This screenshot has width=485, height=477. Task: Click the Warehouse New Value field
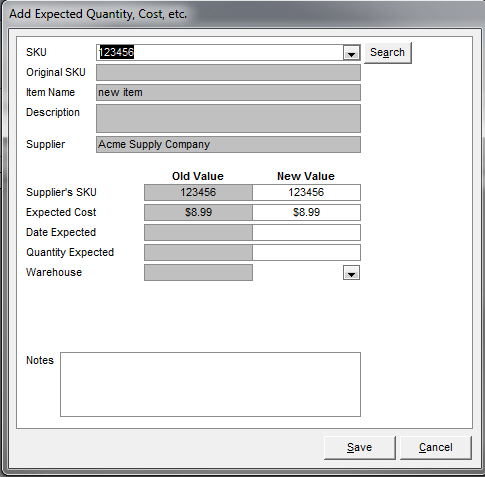298,273
